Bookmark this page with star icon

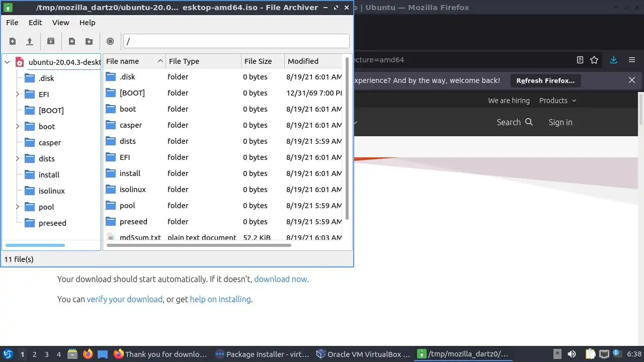594,60
